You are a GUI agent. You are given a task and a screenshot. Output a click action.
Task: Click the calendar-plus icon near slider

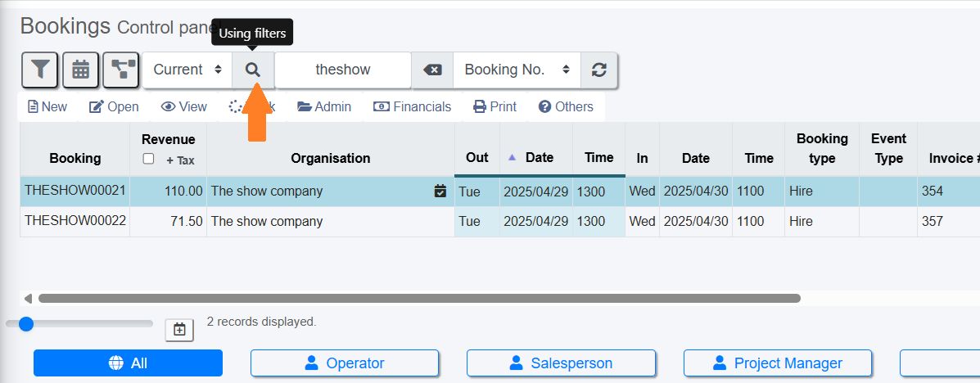(x=179, y=330)
